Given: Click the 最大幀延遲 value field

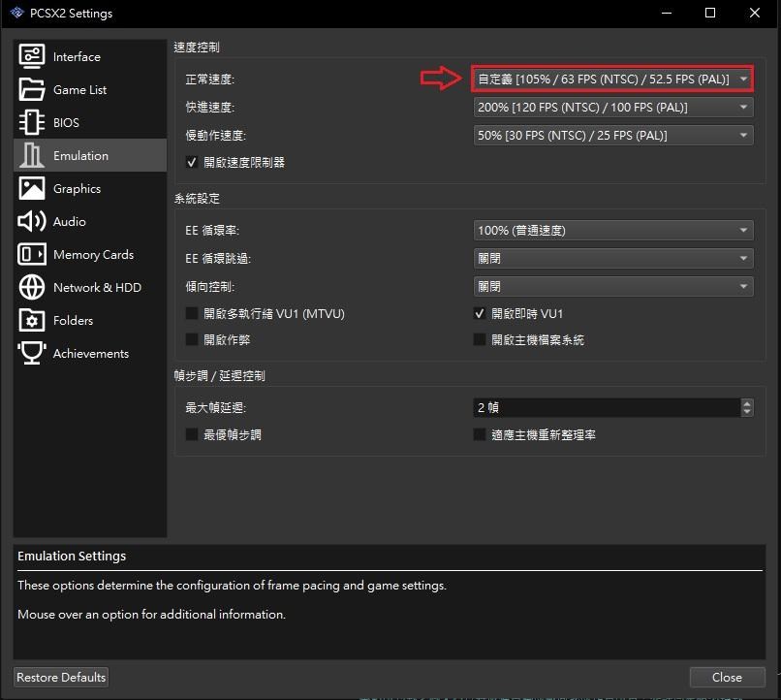Looking at the screenshot, I should (x=606, y=408).
